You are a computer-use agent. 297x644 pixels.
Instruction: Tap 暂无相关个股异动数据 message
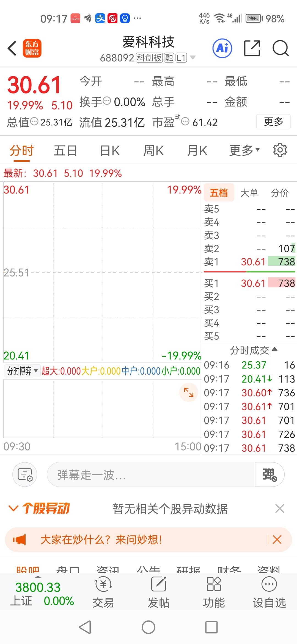coord(170,509)
